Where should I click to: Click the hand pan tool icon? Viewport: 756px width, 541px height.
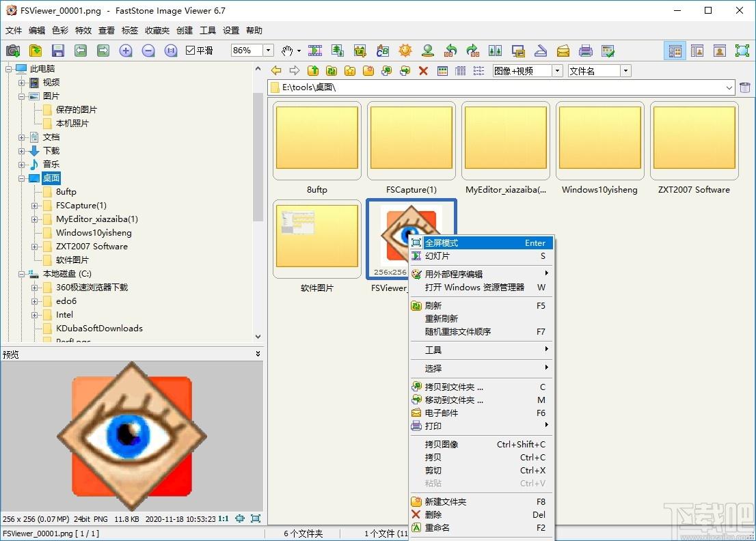pyautogui.click(x=287, y=51)
